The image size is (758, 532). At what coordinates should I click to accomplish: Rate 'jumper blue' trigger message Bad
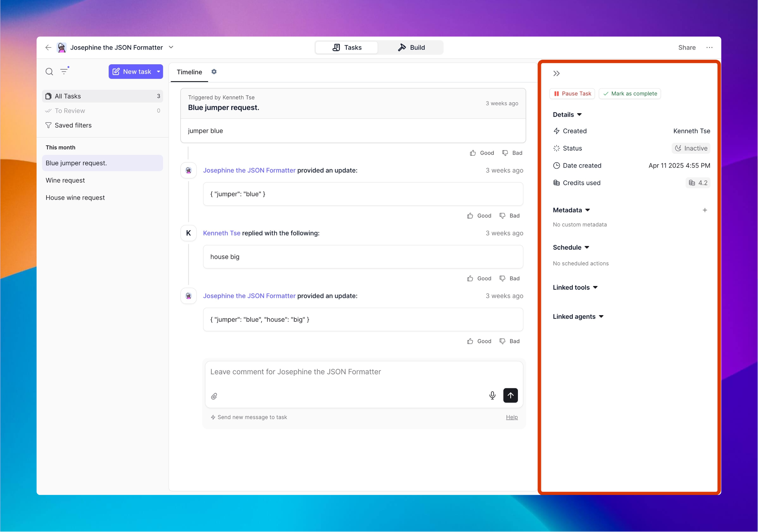point(512,153)
